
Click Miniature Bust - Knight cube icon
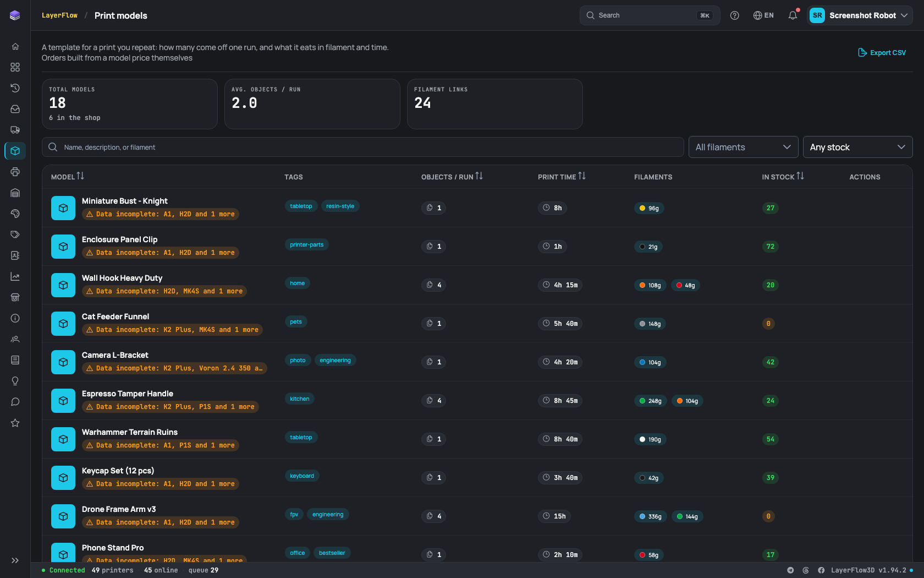pyautogui.click(x=63, y=208)
